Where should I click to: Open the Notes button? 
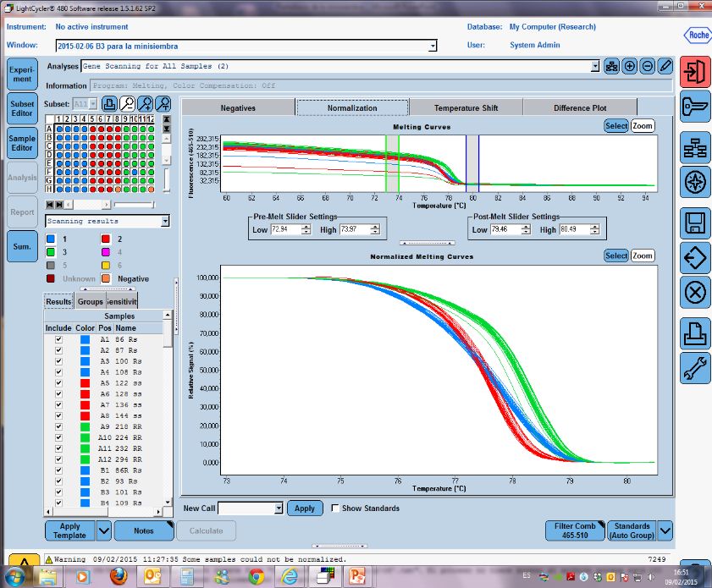pos(143,530)
